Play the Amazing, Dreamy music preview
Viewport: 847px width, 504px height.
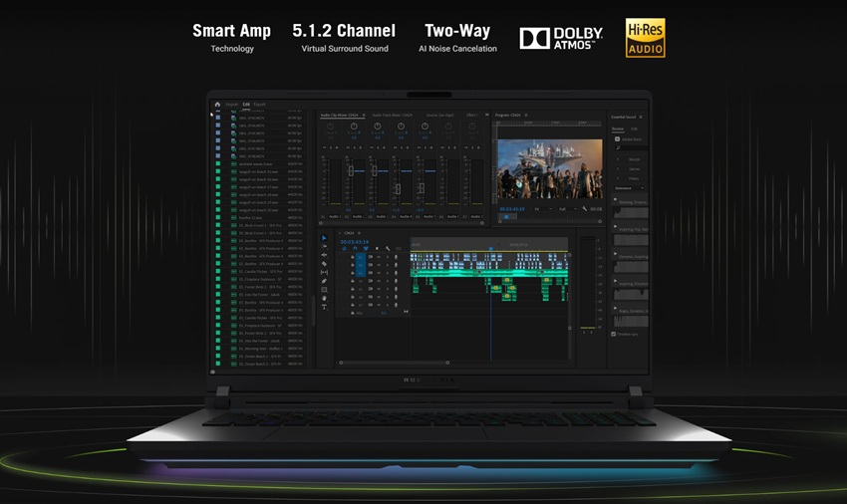coord(615,199)
